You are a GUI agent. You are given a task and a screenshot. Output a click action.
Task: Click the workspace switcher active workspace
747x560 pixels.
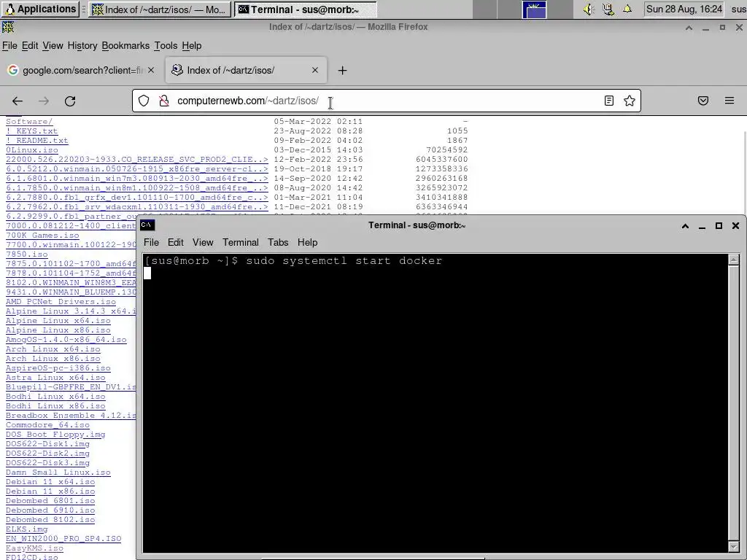(x=535, y=9)
